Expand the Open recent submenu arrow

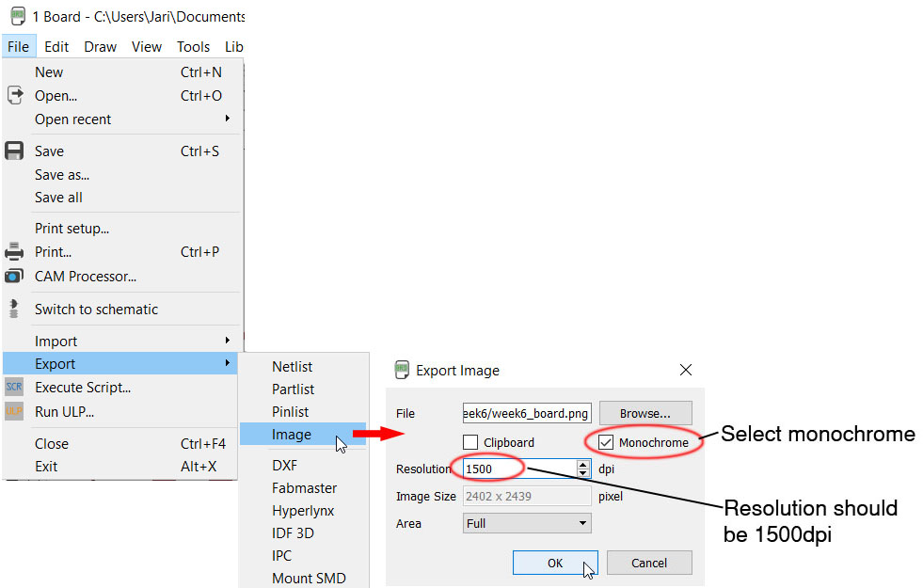(x=228, y=119)
